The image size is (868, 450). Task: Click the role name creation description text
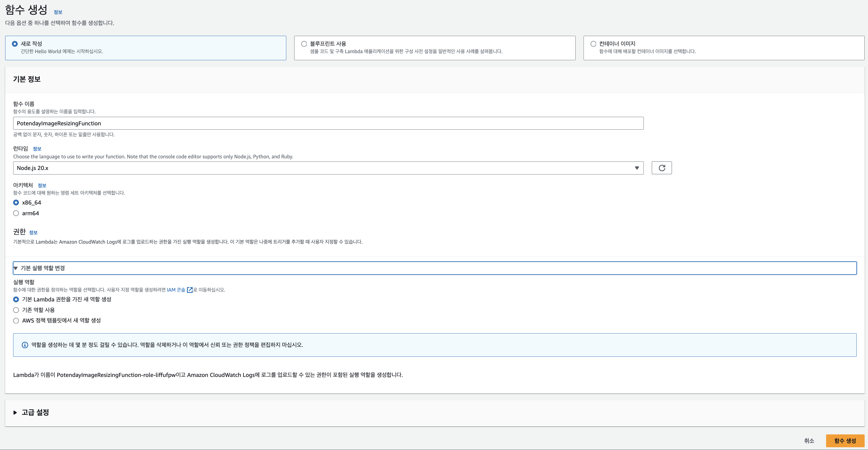(208, 375)
